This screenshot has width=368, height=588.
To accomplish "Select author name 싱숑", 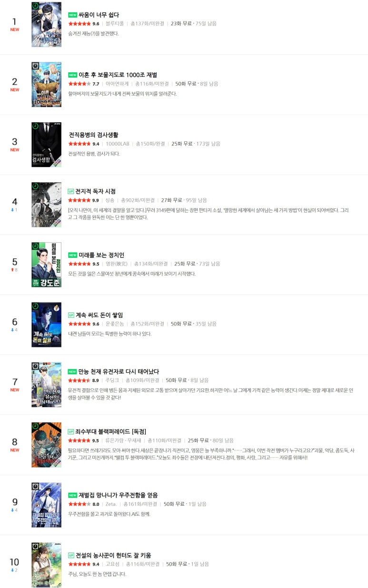I will [x=110, y=200].
